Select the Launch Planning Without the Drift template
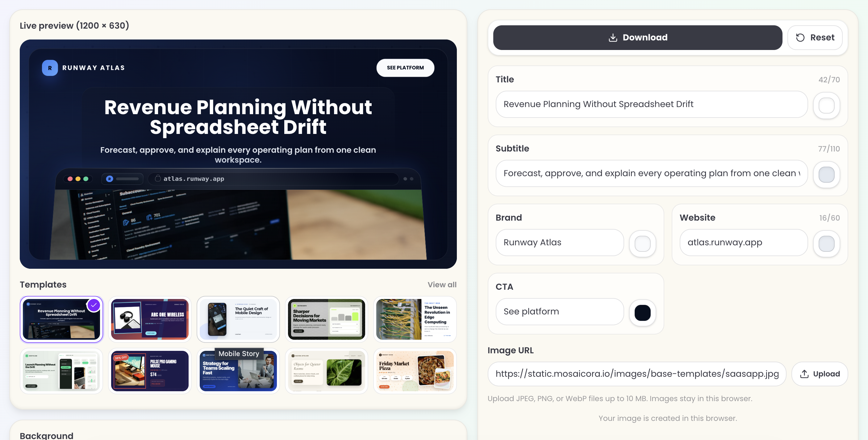The height and width of the screenshot is (440, 868). tap(61, 371)
